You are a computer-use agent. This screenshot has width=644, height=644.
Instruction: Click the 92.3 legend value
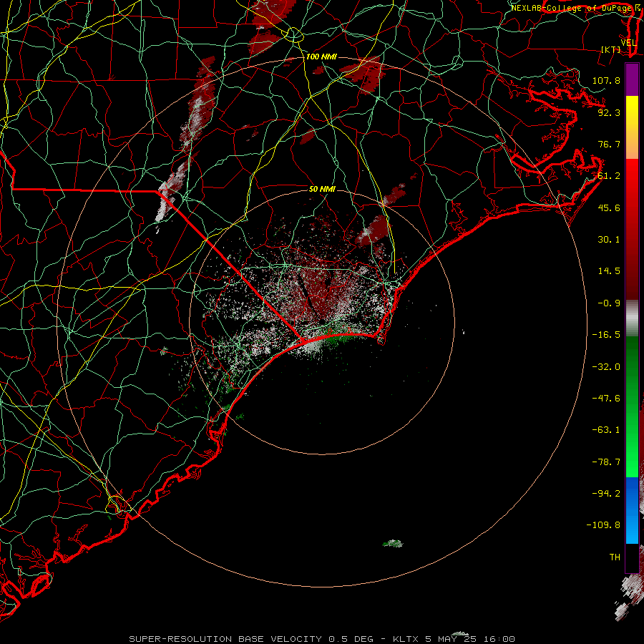coord(609,112)
